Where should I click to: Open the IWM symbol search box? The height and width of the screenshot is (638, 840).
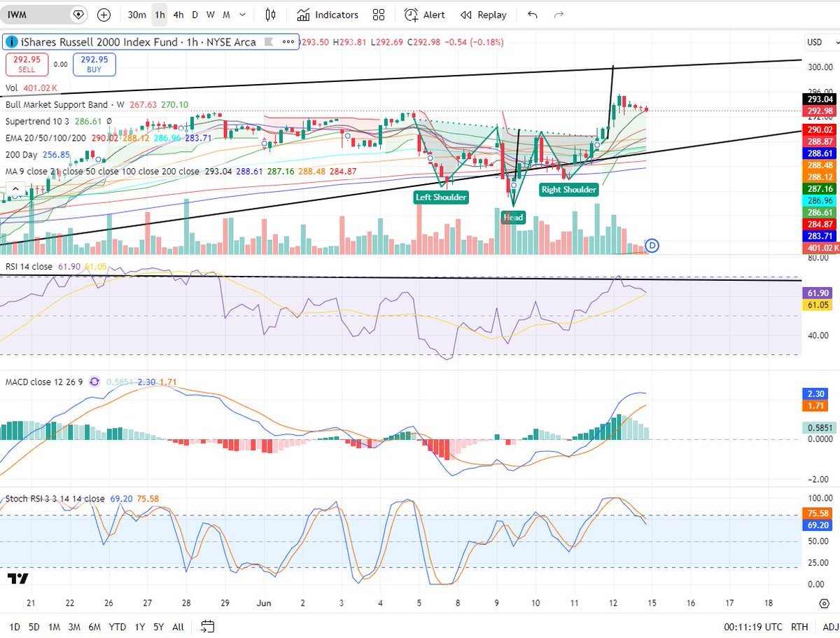tap(44, 14)
